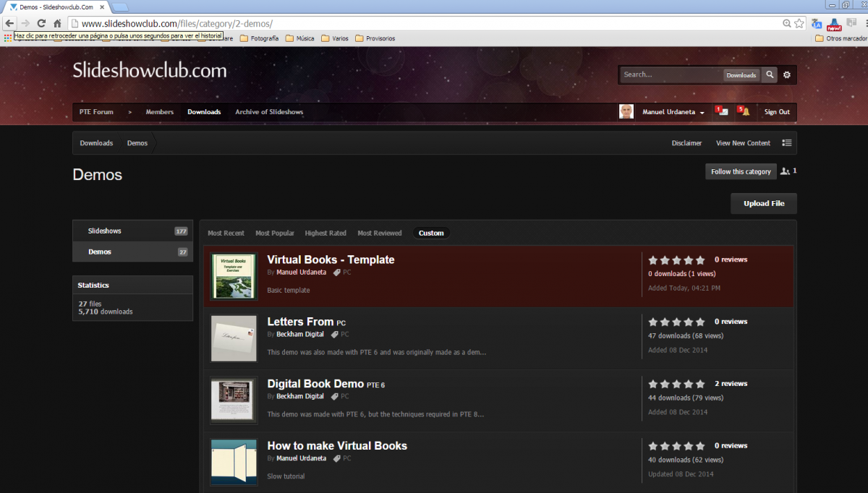The height and width of the screenshot is (493, 868).
Task: Reload the page with the refresh icon
Action: (x=41, y=23)
